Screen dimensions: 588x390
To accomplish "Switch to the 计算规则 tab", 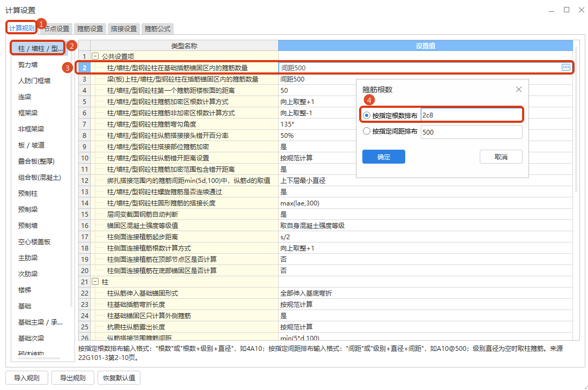I will (x=22, y=28).
